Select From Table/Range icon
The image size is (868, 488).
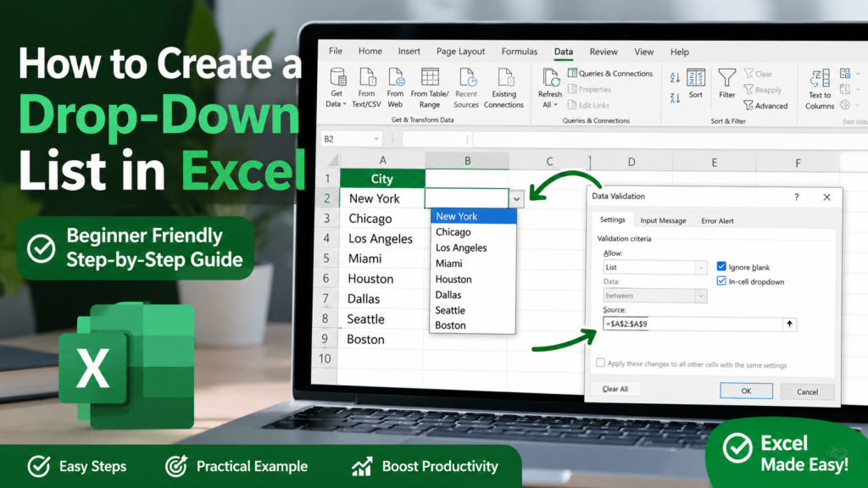430,77
